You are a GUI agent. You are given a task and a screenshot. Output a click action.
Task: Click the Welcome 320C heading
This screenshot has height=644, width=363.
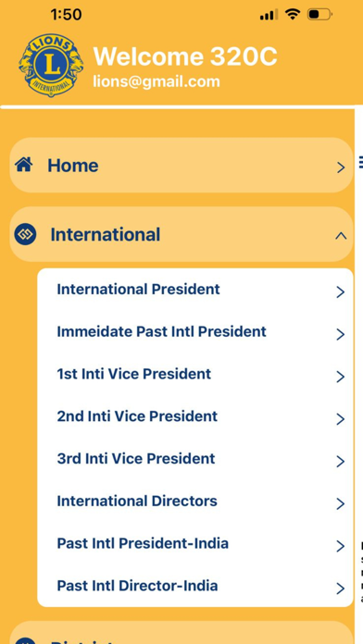click(x=185, y=56)
